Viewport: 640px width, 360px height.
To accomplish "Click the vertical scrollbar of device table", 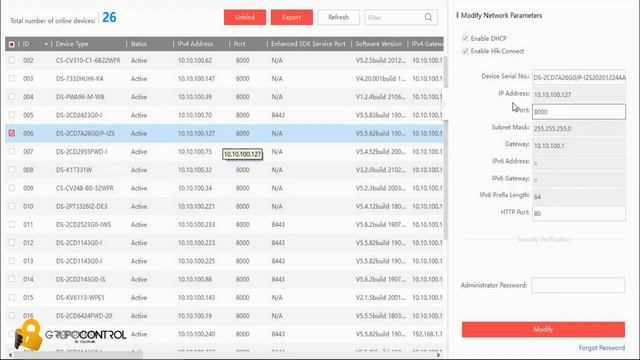I will (x=445, y=147).
